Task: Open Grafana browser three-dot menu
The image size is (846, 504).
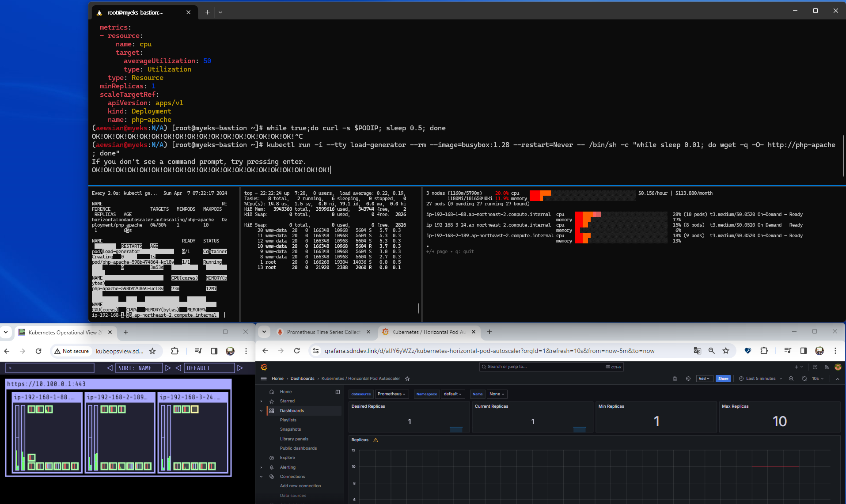Action: pyautogui.click(x=835, y=351)
